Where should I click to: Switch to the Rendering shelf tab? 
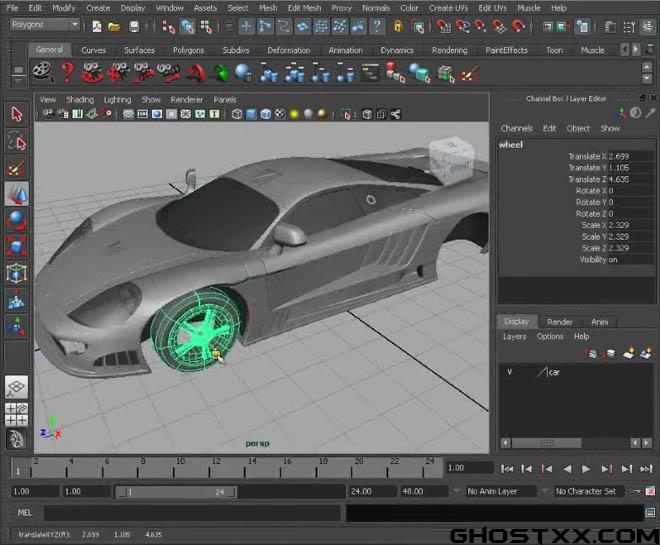tap(449, 50)
